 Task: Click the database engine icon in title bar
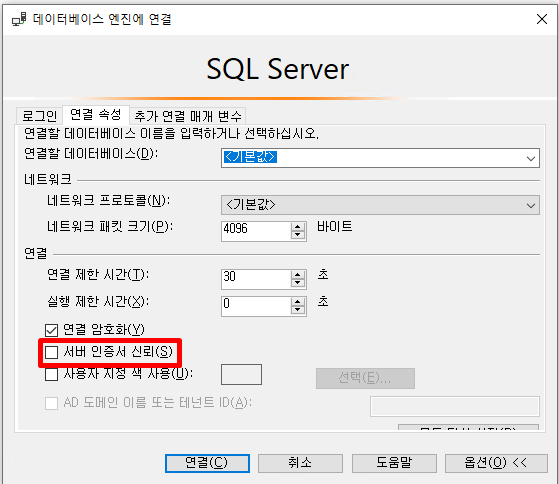point(19,19)
